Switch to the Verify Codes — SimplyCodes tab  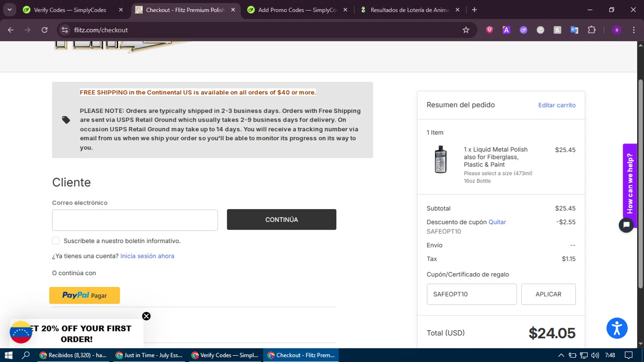click(x=70, y=10)
